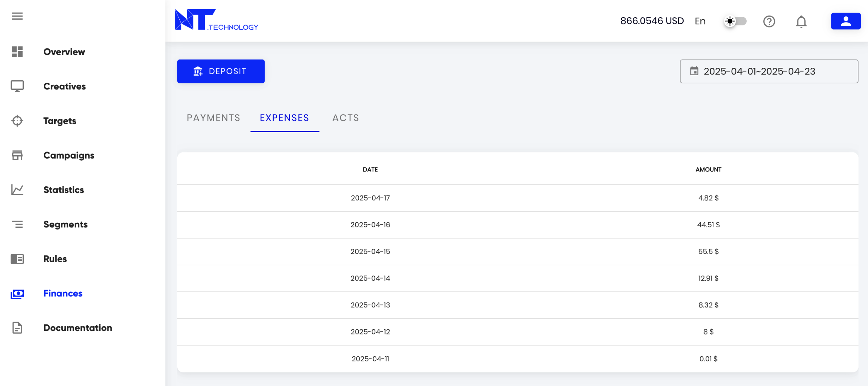Switch to the Acts tab
This screenshot has height=386, width=868.
click(x=346, y=118)
